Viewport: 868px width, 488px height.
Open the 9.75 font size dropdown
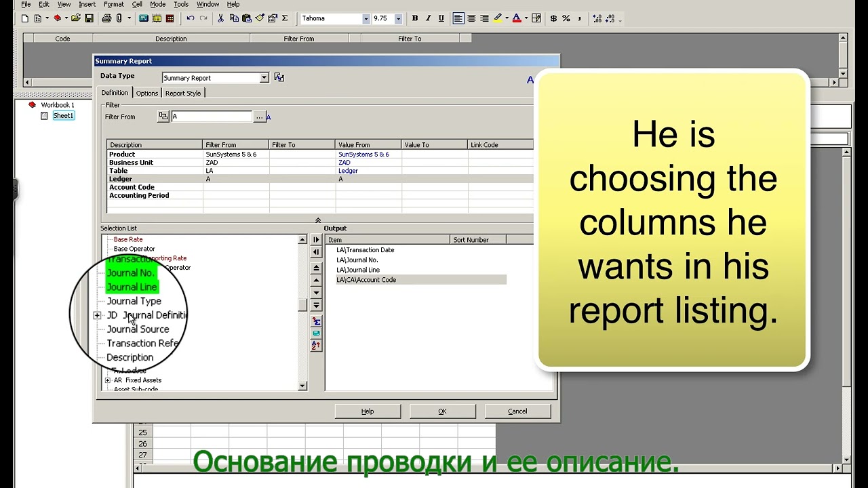[x=398, y=19]
